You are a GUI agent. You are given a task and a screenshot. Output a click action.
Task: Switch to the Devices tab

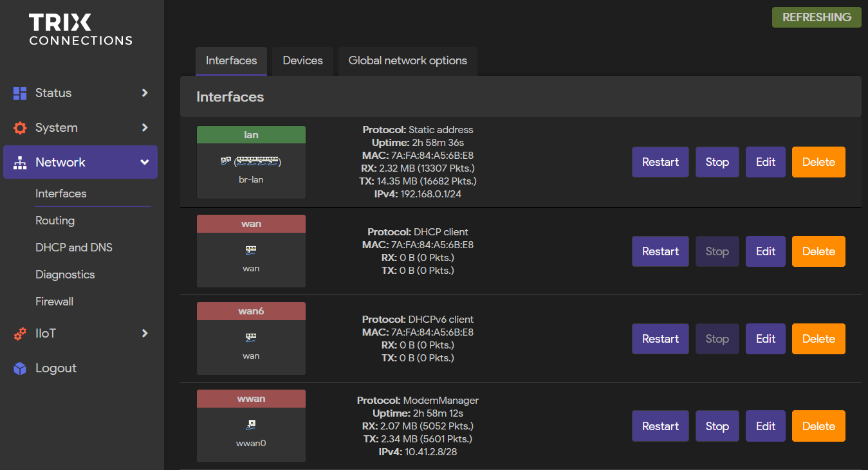[x=302, y=60]
